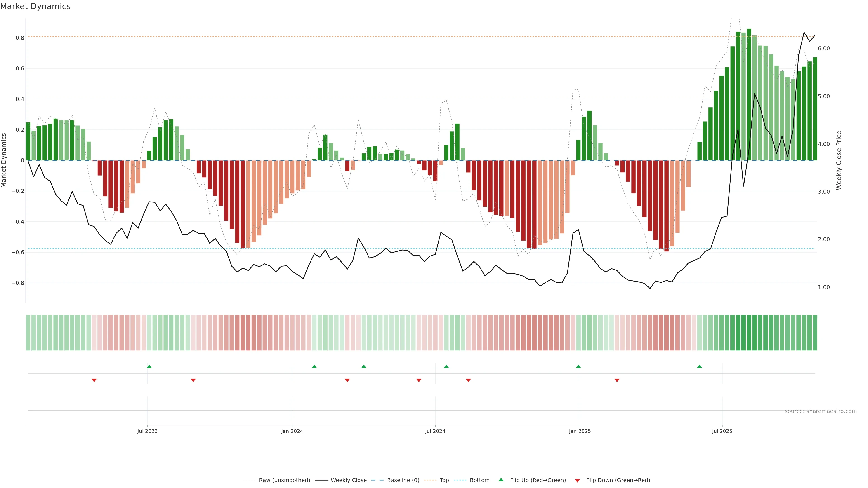Click the Market Dynamics chart title
The image size is (868, 488).
coord(35,6)
